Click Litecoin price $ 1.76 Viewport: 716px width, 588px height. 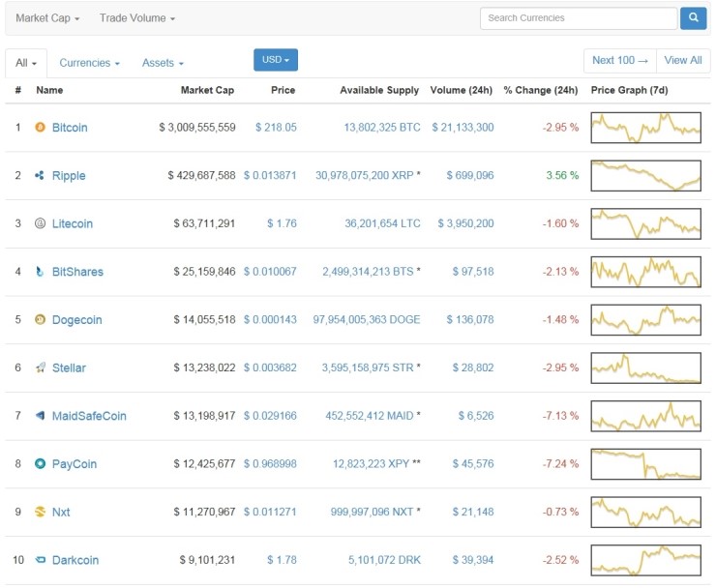point(282,223)
